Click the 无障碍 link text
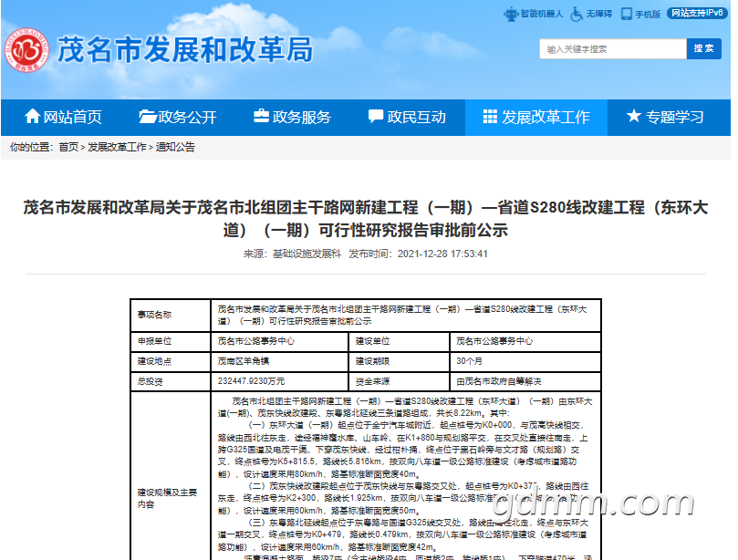Viewport: 738px width, 560px height. click(x=598, y=14)
